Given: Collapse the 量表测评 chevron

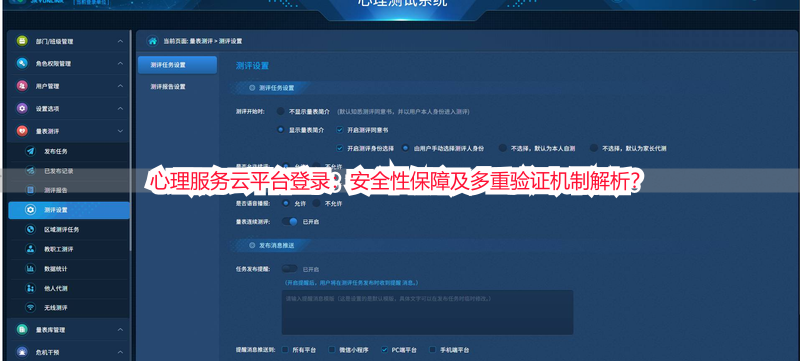Looking at the screenshot, I should pyautogui.click(x=120, y=131).
